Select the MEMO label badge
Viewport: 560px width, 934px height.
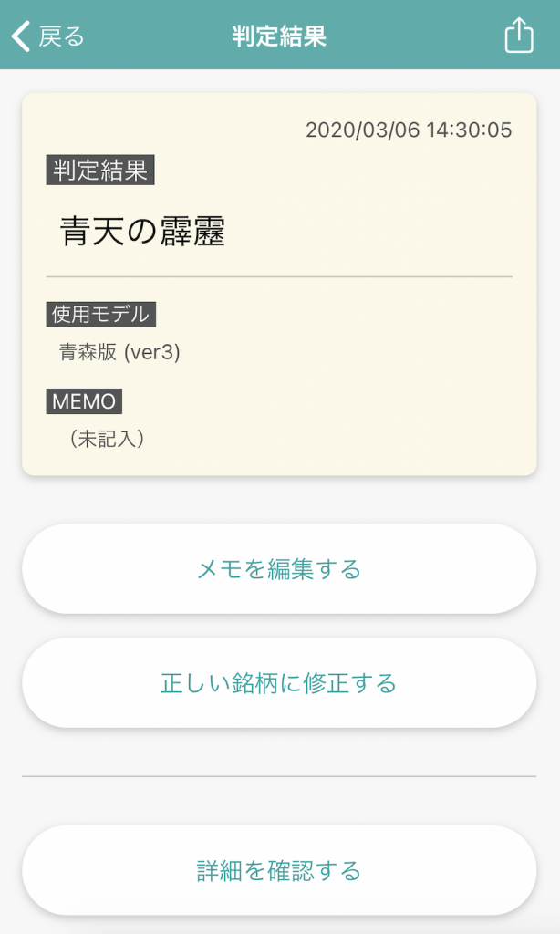(x=84, y=401)
